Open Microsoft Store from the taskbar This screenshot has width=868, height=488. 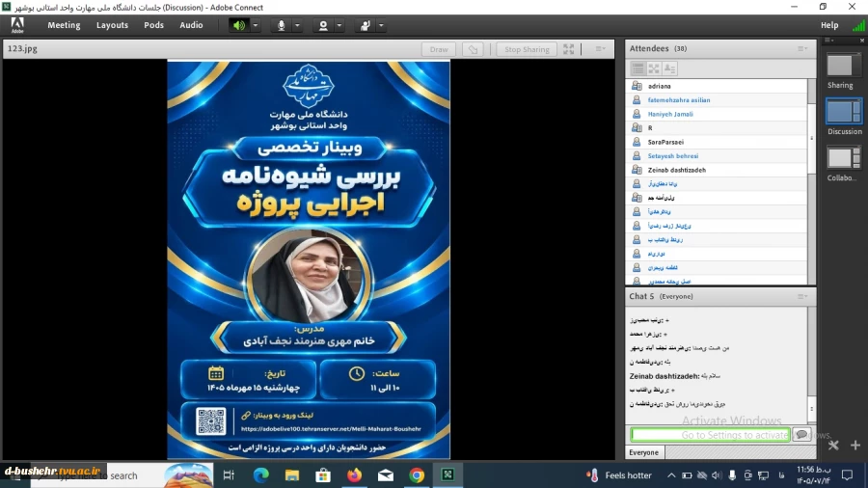coord(323,474)
